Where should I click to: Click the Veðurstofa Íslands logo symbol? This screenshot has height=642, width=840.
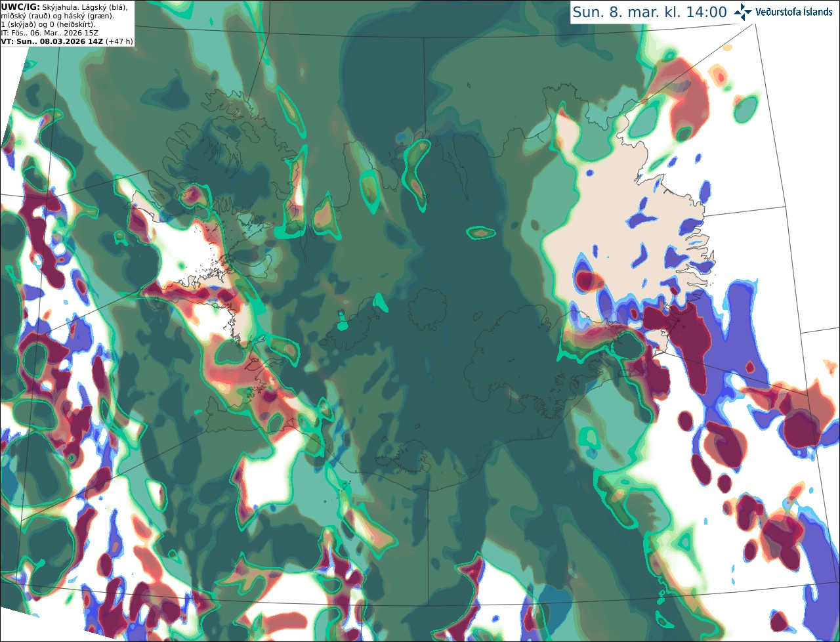(x=743, y=12)
